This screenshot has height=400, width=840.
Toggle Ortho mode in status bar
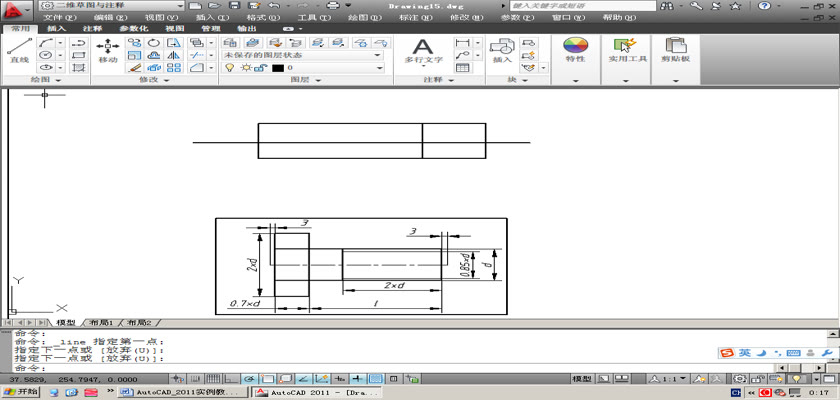[x=231, y=379]
